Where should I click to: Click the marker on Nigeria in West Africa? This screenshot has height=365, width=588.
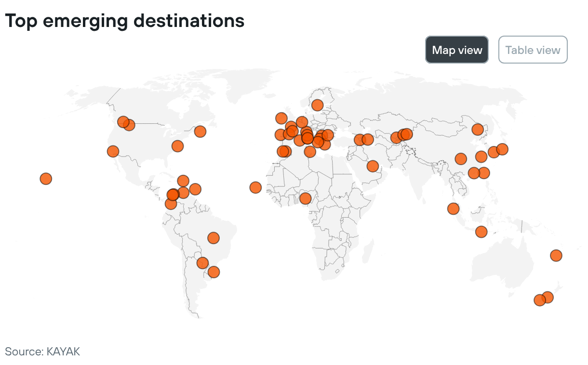(305, 198)
